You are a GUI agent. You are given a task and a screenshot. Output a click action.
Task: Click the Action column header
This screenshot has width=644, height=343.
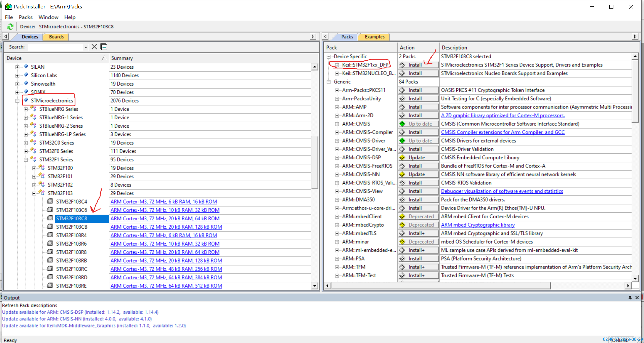coord(418,48)
